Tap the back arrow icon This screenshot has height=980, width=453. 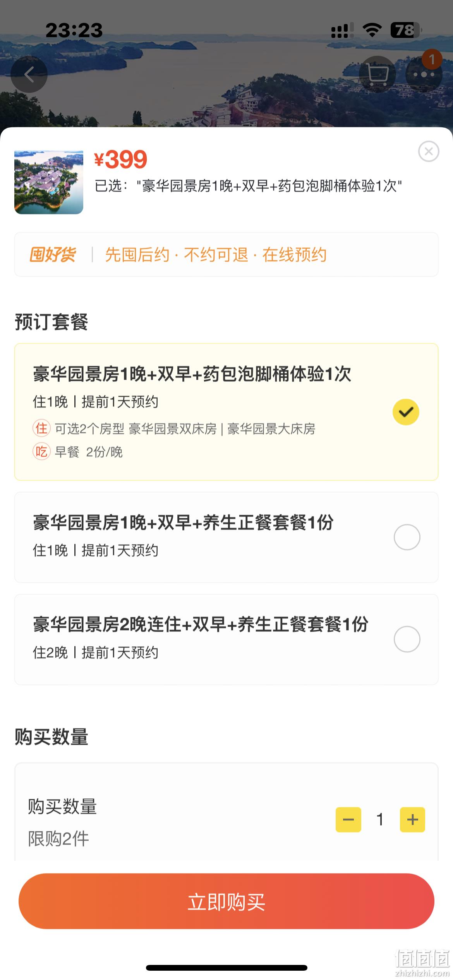(x=29, y=74)
